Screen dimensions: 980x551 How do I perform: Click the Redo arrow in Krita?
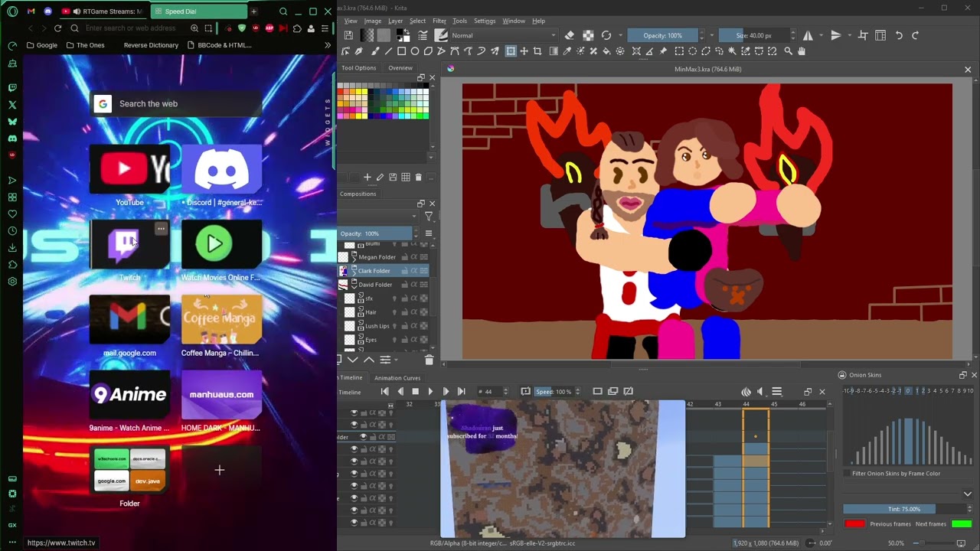[x=915, y=35]
